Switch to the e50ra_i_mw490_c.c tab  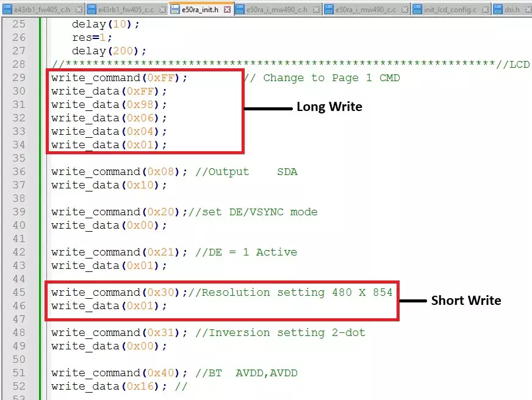pos(367,9)
